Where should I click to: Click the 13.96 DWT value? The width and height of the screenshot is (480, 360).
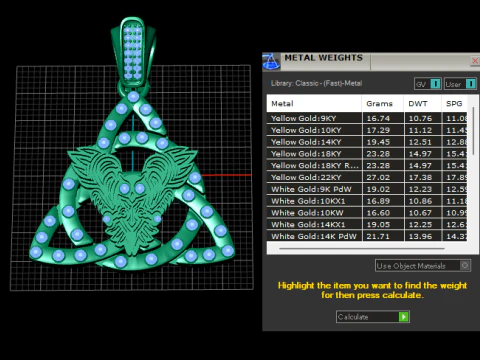click(x=420, y=236)
